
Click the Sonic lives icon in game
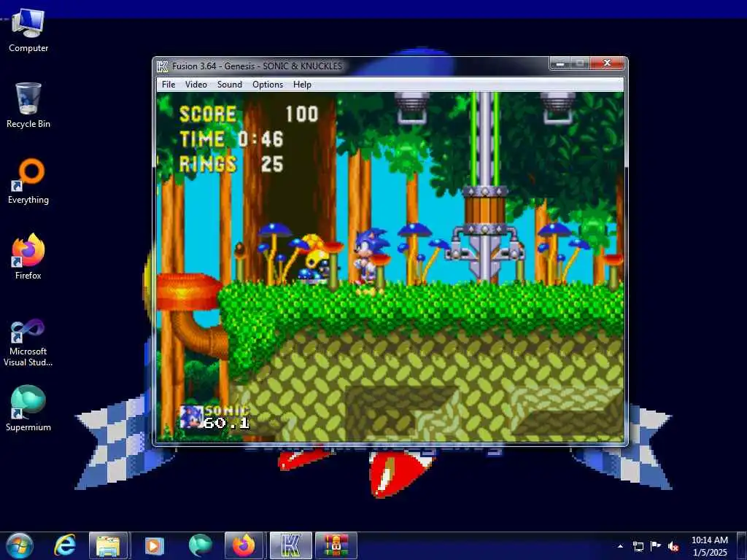192,416
